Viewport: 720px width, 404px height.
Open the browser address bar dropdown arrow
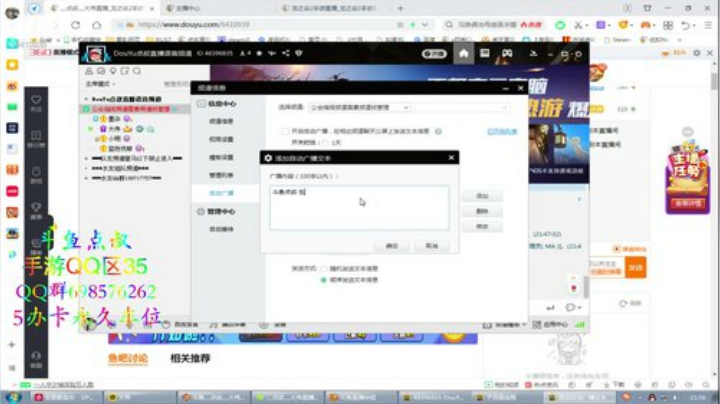tap(425, 25)
